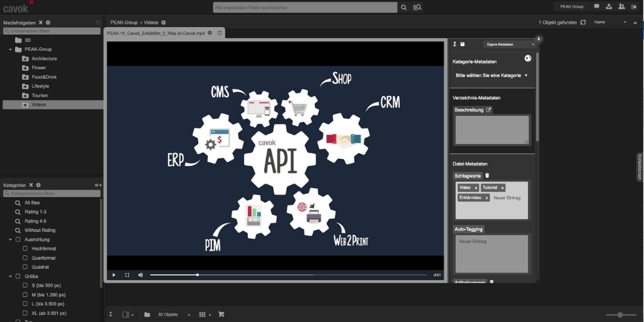Refresh results next to '1 Objekt gefunden'
Viewport: 644px width, 322px height.
(x=583, y=22)
